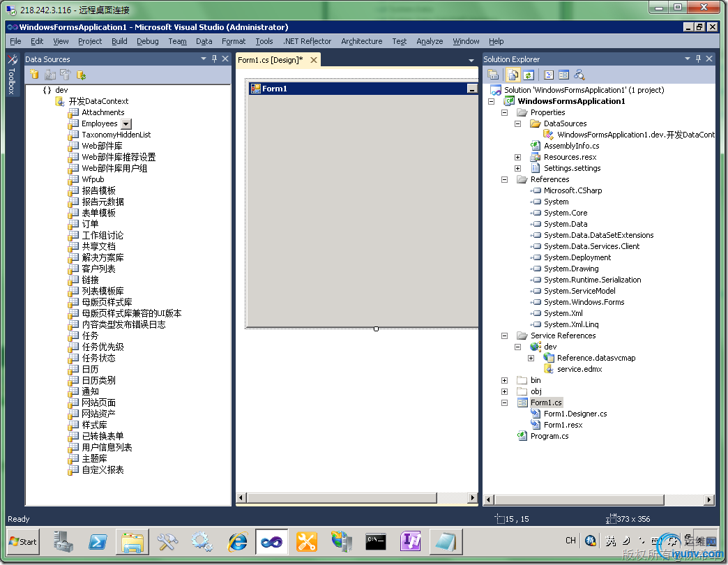Image resolution: width=728 pixels, height=565 pixels.
Task: Open active documents list dropdown arrow
Action: [x=471, y=61]
